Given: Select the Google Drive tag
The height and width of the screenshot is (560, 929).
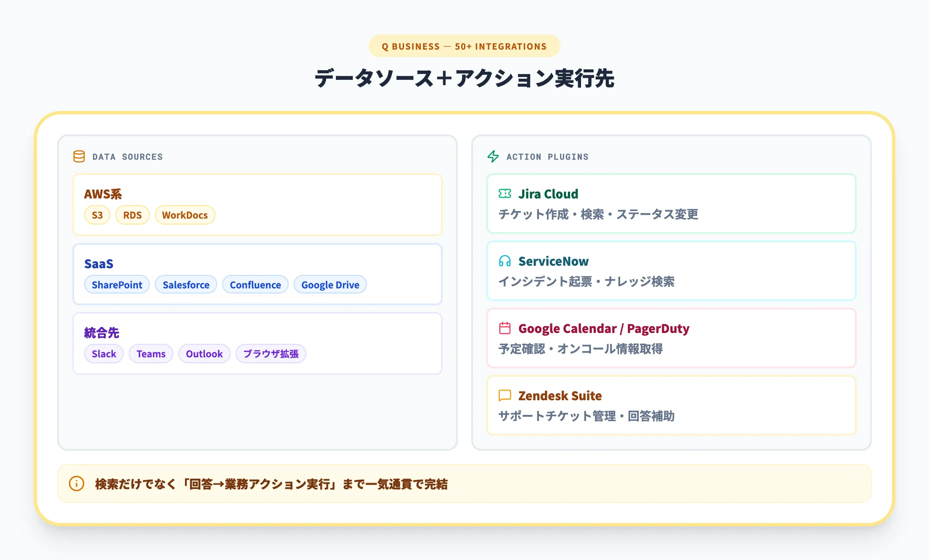Looking at the screenshot, I should (x=330, y=285).
